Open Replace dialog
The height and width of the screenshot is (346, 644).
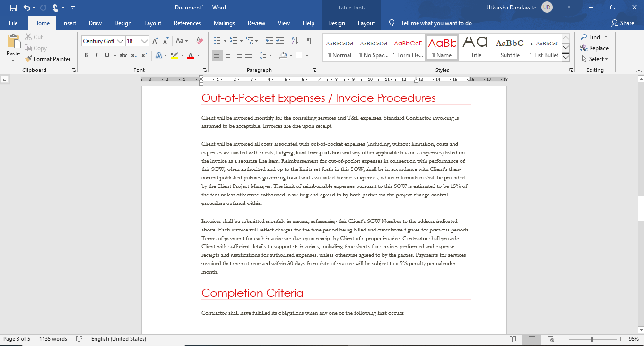[594, 48]
